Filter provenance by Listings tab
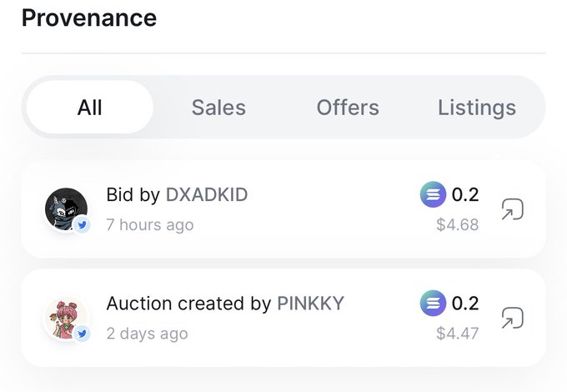Viewport: 567px width, 392px height. coord(477,108)
